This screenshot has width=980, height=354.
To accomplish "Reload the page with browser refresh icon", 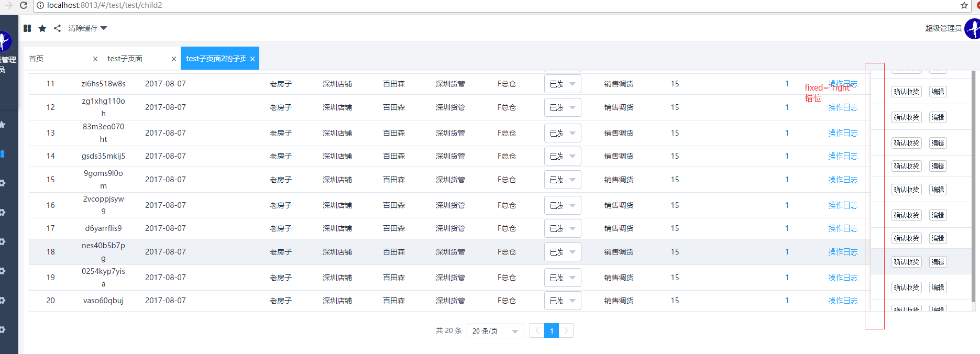I will pyautogui.click(x=23, y=5).
